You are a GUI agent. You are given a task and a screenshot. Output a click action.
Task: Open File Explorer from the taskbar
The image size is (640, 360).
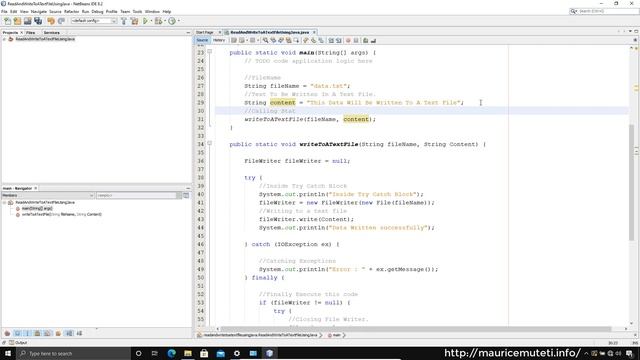tap(188, 353)
